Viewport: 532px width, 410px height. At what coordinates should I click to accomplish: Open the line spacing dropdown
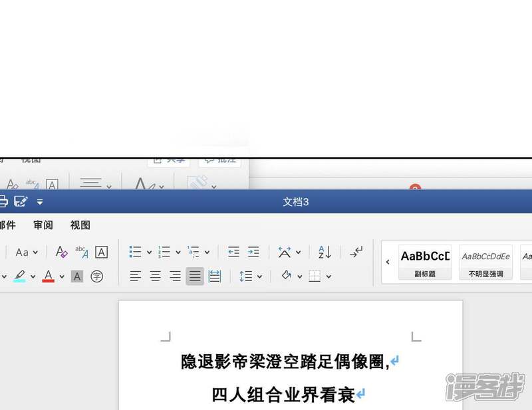pyautogui.click(x=259, y=276)
